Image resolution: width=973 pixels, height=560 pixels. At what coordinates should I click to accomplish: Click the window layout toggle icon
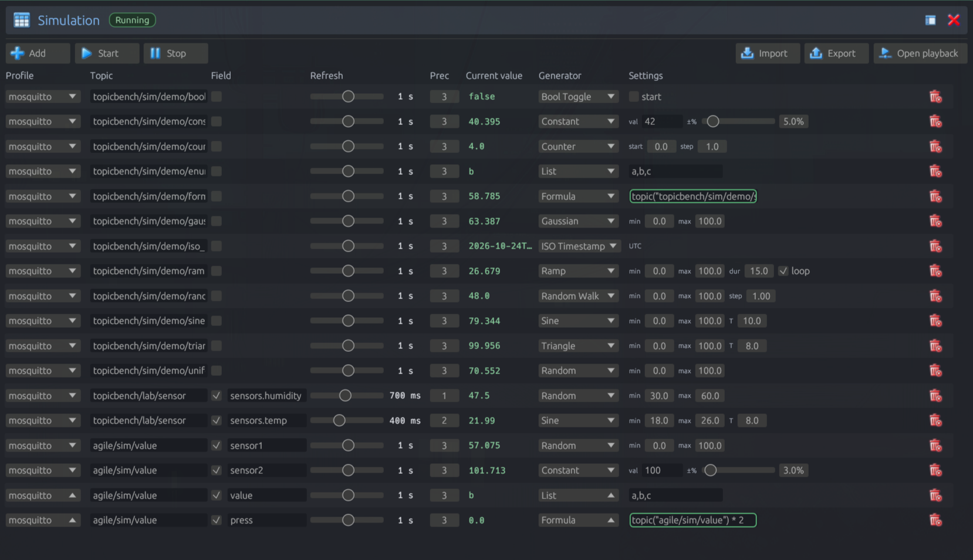click(x=930, y=21)
